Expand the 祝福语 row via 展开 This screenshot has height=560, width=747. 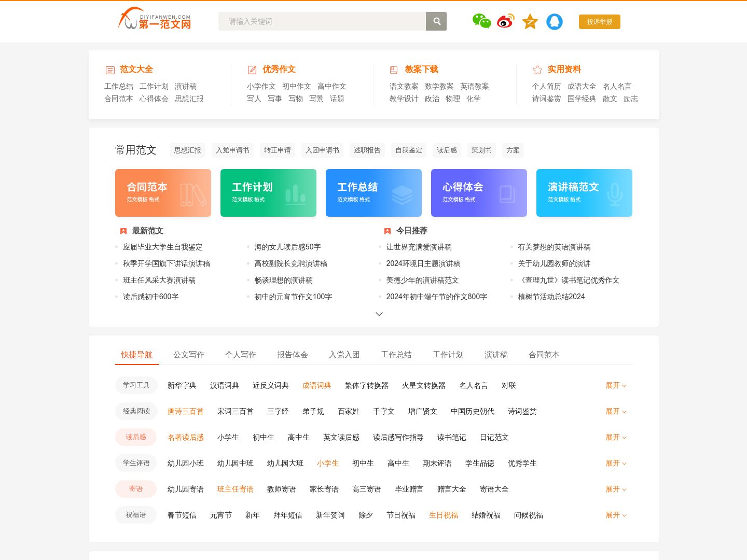pos(616,515)
